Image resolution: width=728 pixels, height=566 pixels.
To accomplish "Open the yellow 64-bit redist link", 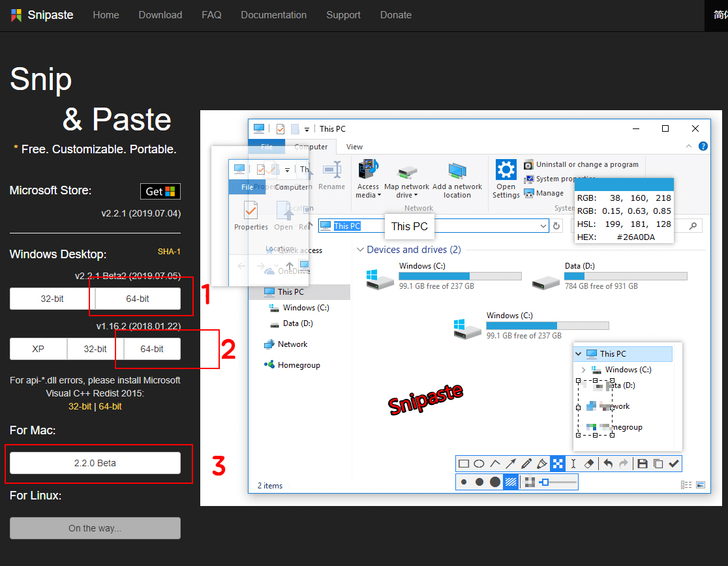I will tap(110, 406).
